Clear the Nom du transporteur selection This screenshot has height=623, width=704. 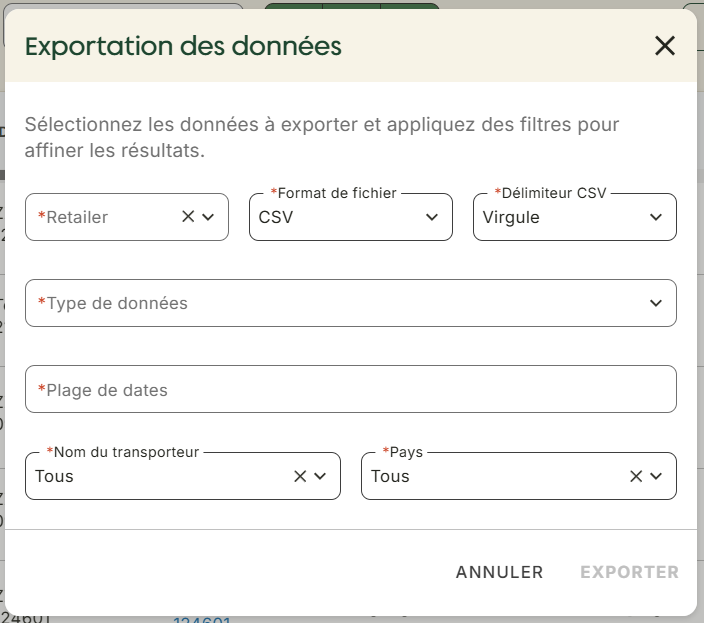[x=300, y=476]
